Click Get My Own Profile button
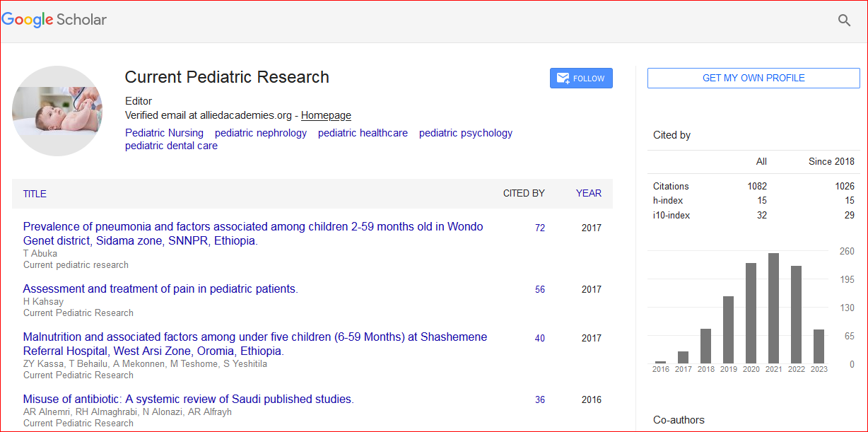 pos(753,78)
